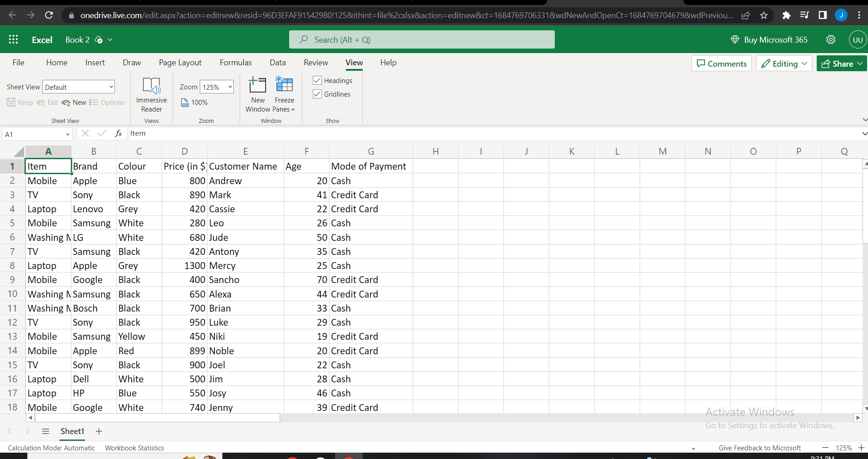Disable the Gridlines checkbox

[317, 94]
